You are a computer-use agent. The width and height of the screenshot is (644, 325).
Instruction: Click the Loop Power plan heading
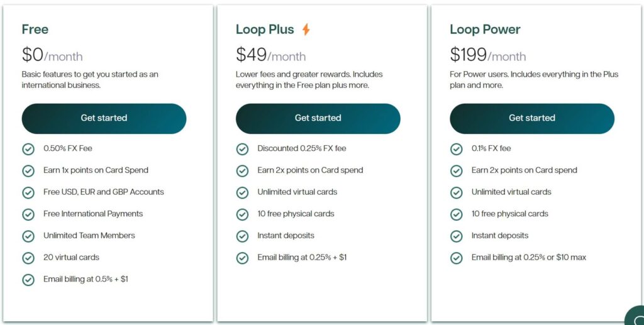pyautogui.click(x=485, y=30)
